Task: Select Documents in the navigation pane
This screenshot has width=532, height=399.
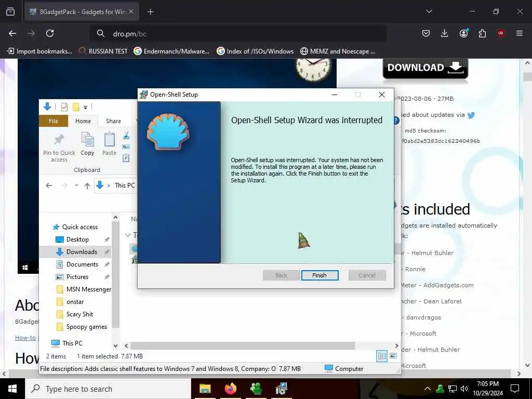Action: click(x=82, y=264)
